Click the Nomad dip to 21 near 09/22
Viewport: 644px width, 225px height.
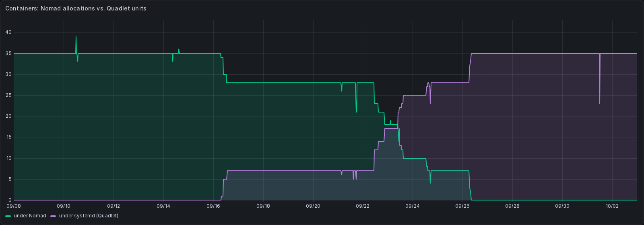(356, 112)
